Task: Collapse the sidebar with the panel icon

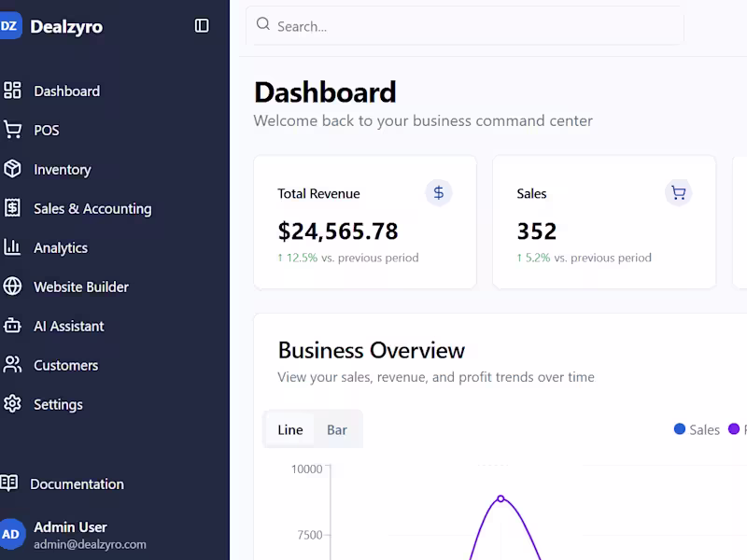Action: (201, 26)
